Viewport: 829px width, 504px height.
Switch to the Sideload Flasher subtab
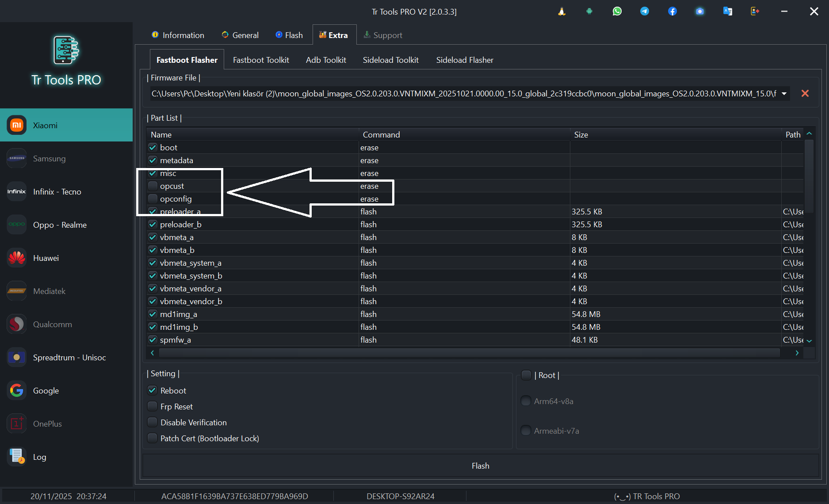pos(465,60)
